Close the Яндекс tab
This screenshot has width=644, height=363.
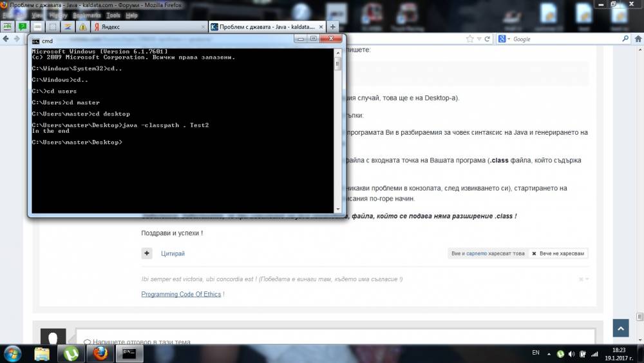click(x=203, y=26)
